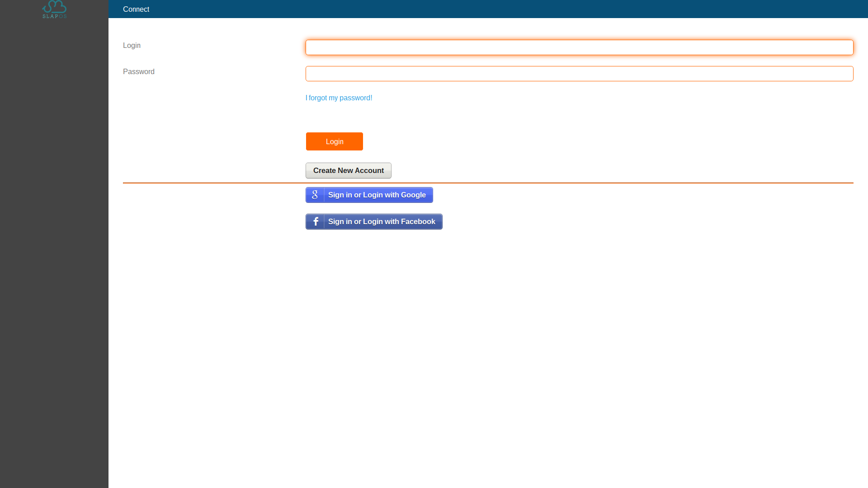Select Sign in or Login with Google
This screenshot has width=868, height=488.
click(369, 195)
